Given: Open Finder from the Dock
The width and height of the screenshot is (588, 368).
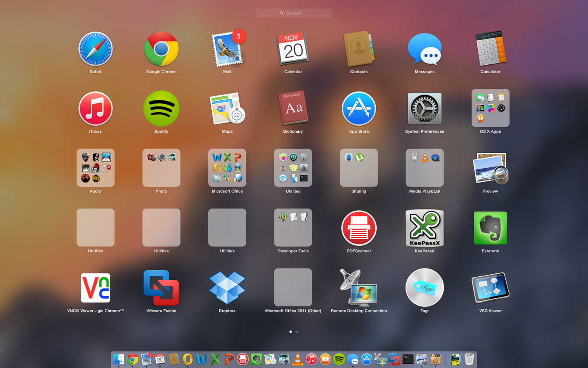Looking at the screenshot, I should (x=119, y=359).
